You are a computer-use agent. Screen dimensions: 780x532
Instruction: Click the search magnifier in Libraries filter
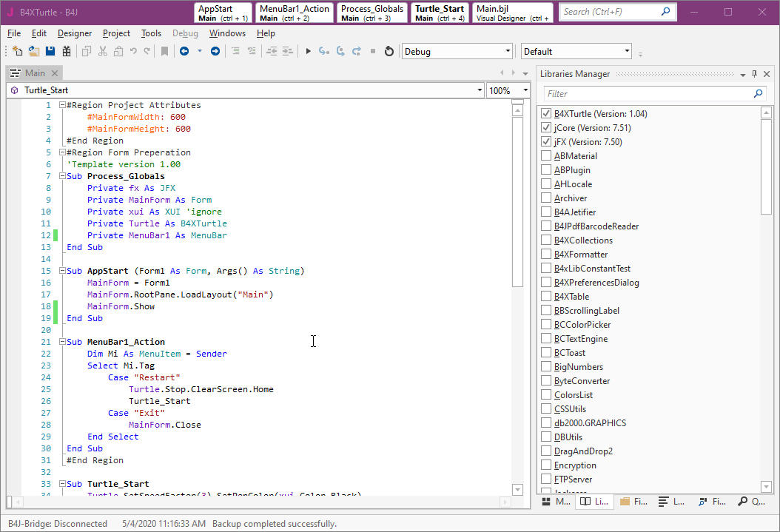(758, 94)
